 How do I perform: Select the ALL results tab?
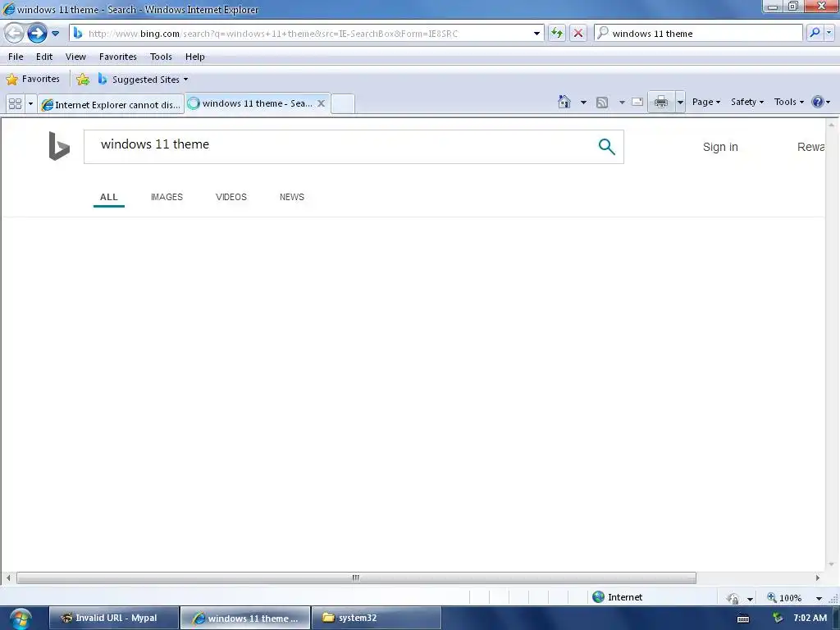click(109, 197)
